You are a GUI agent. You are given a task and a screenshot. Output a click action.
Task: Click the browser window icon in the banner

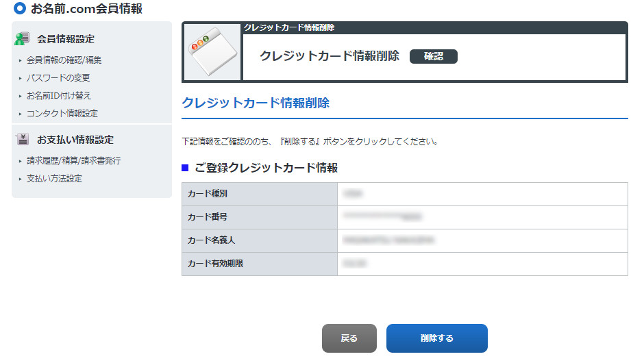[x=212, y=52]
